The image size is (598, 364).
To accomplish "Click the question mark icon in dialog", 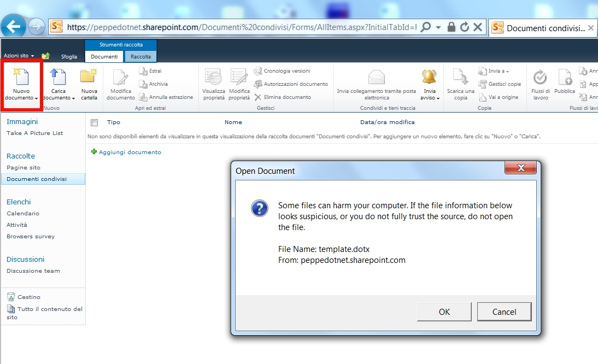I will point(259,208).
